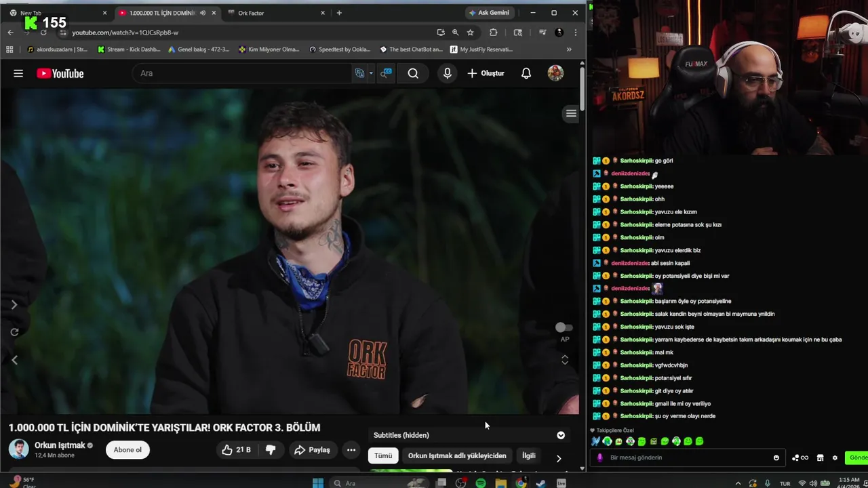Open the YouTube account avatar menu
This screenshot has width=868, height=488.
(555, 73)
